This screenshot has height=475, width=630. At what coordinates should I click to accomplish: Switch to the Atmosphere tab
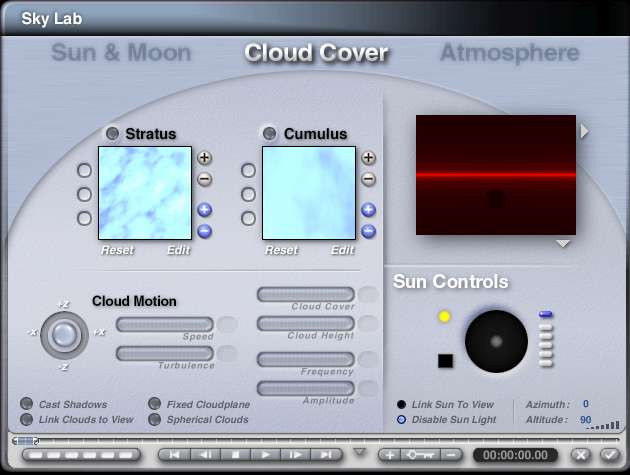coord(510,53)
